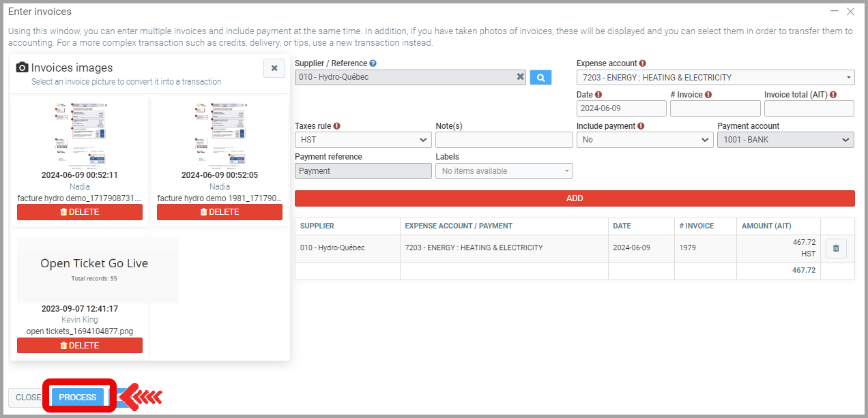Select the 00:52:11 hydro invoice thumbnail
Image resolution: width=868 pixels, height=418 pixels.
[80, 133]
